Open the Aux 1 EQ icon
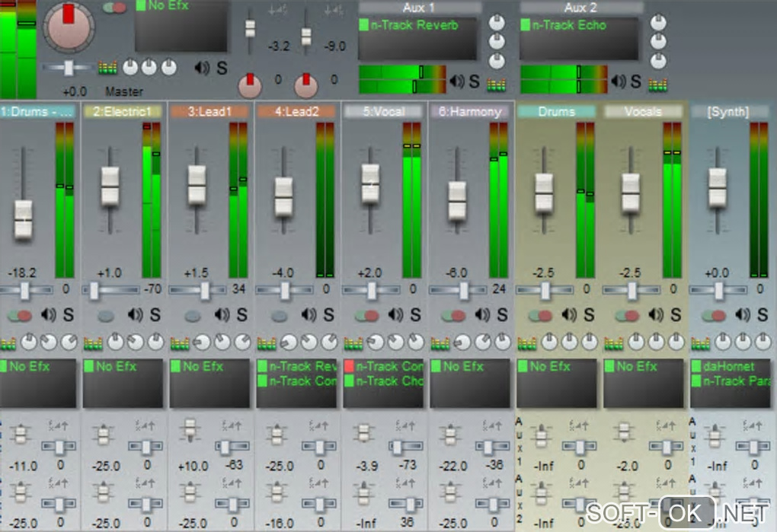This screenshot has height=532, width=777. click(496, 85)
